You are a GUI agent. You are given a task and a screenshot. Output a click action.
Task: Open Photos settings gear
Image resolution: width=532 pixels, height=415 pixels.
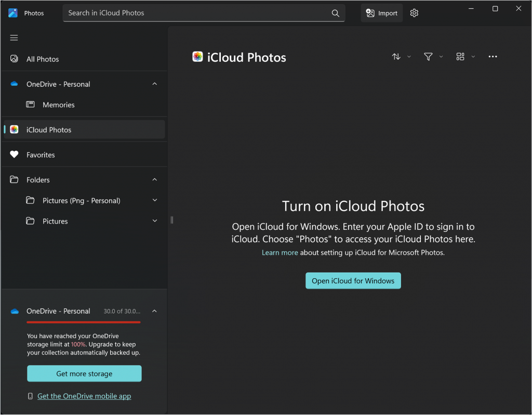tap(414, 13)
